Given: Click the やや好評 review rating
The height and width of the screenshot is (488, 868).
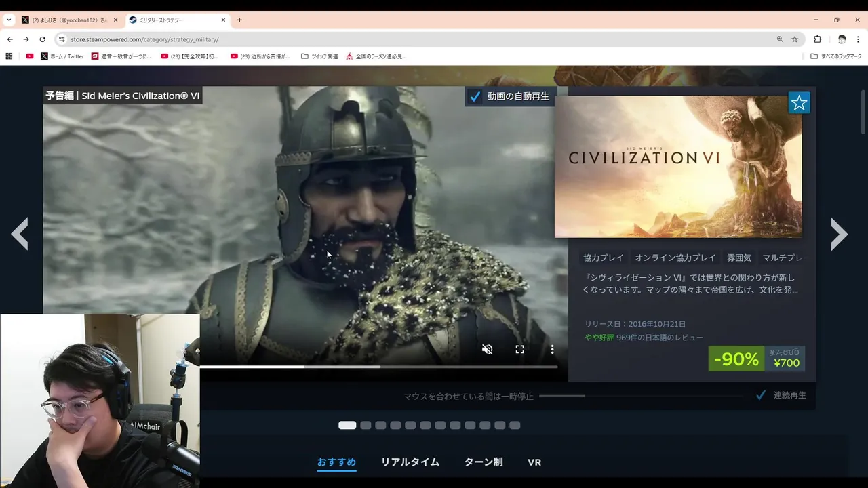Looking at the screenshot, I should pos(599,338).
